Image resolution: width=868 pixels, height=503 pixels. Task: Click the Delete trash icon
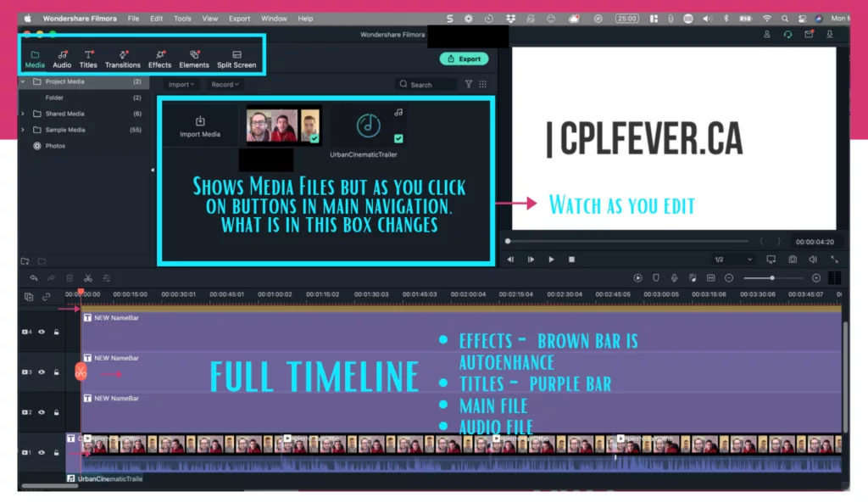(70, 278)
